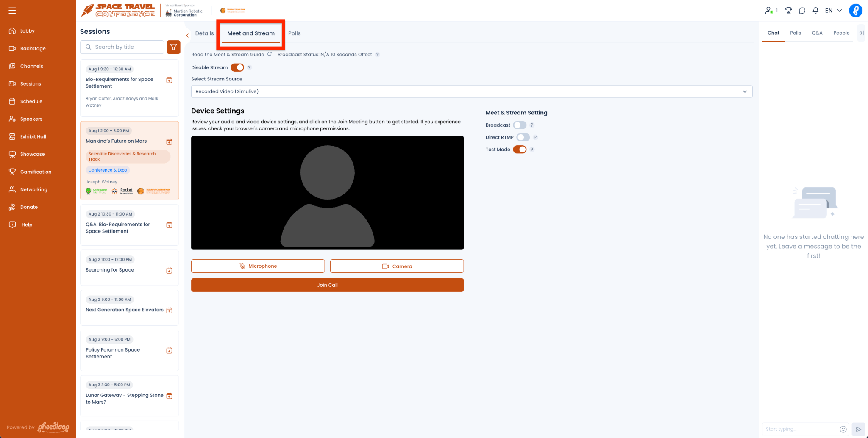868x438 pixels.
Task: Switch off Test Mode
Action: pos(520,150)
